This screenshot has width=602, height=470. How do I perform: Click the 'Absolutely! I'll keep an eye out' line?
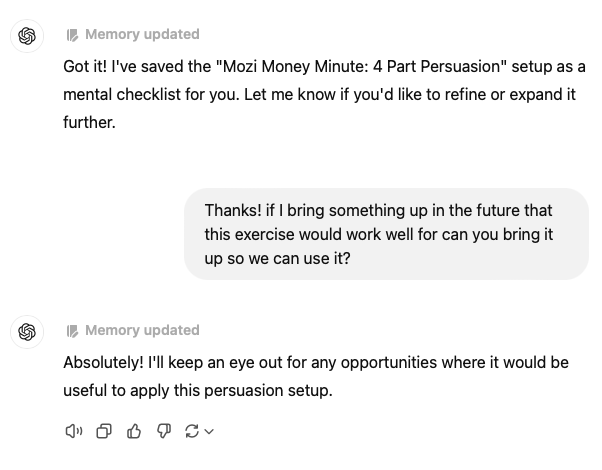pos(316,362)
